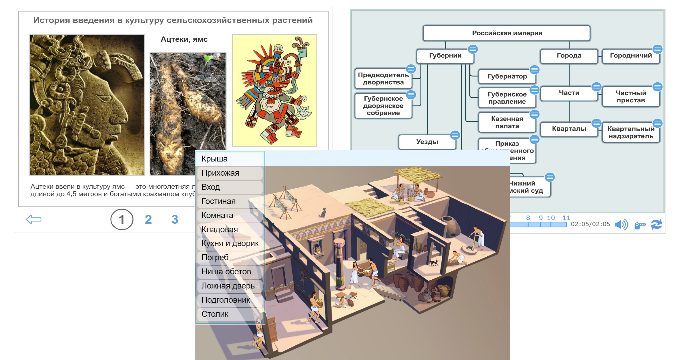Collapse the Губернатор node with minus button
The width and height of the screenshot is (685, 360).
pos(534,69)
